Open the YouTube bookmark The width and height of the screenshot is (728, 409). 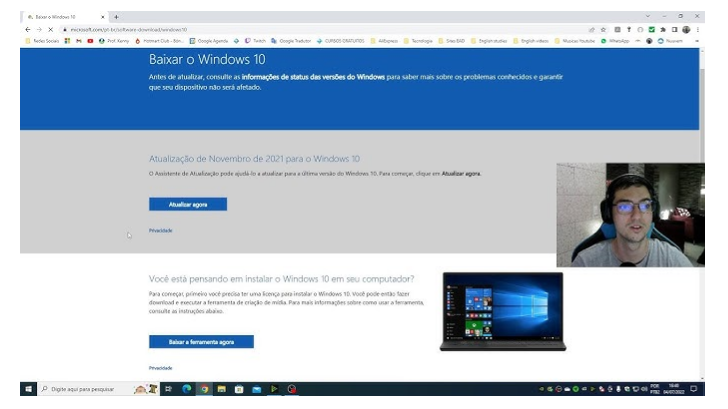pyautogui.click(x=90, y=41)
